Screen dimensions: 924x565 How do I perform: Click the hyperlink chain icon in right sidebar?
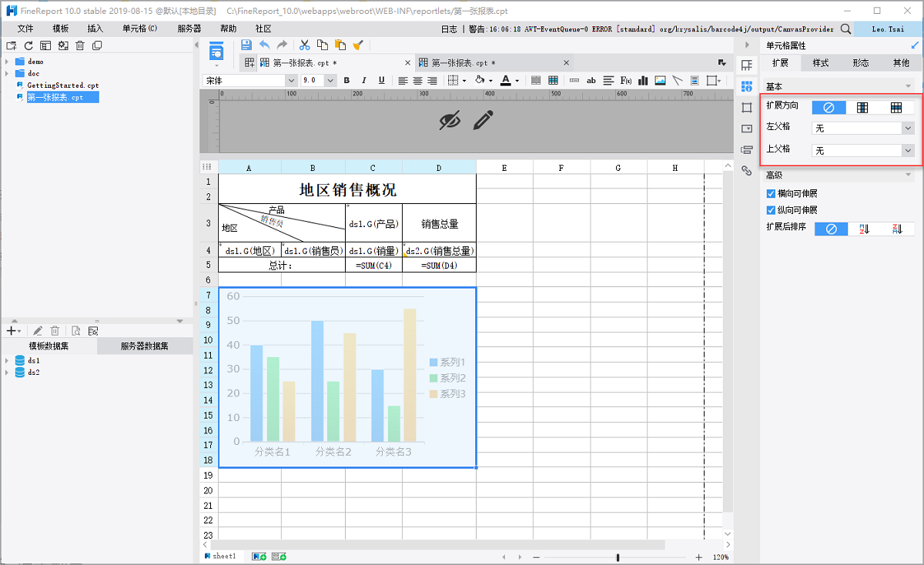(x=746, y=171)
